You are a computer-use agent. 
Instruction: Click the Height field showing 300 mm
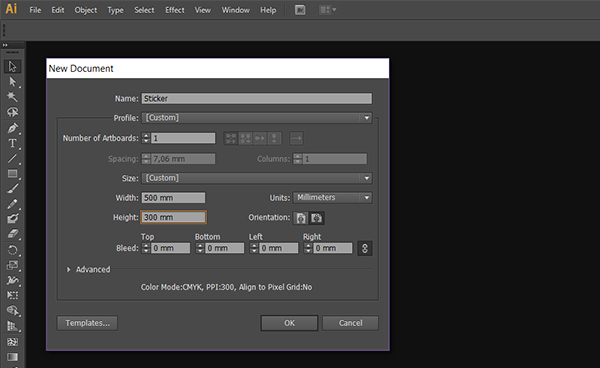coord(173,217)
